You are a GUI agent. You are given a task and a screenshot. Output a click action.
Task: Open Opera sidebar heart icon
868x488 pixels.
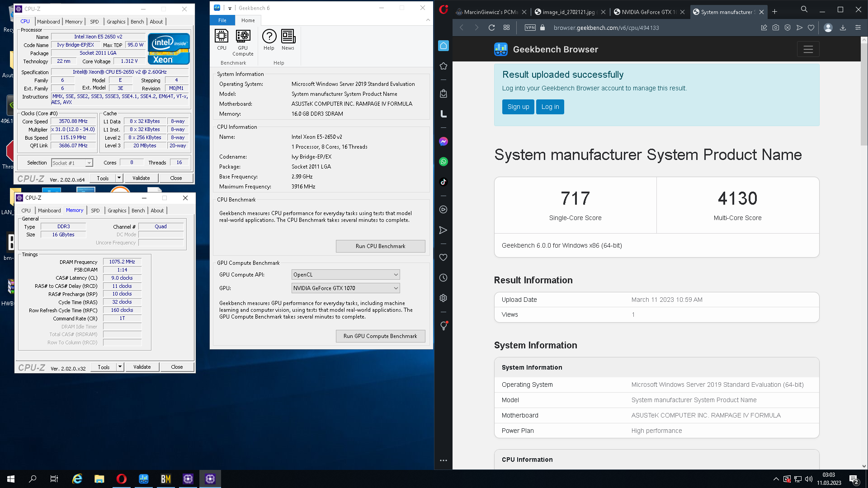pyautogui.click(x=443, y=258)
